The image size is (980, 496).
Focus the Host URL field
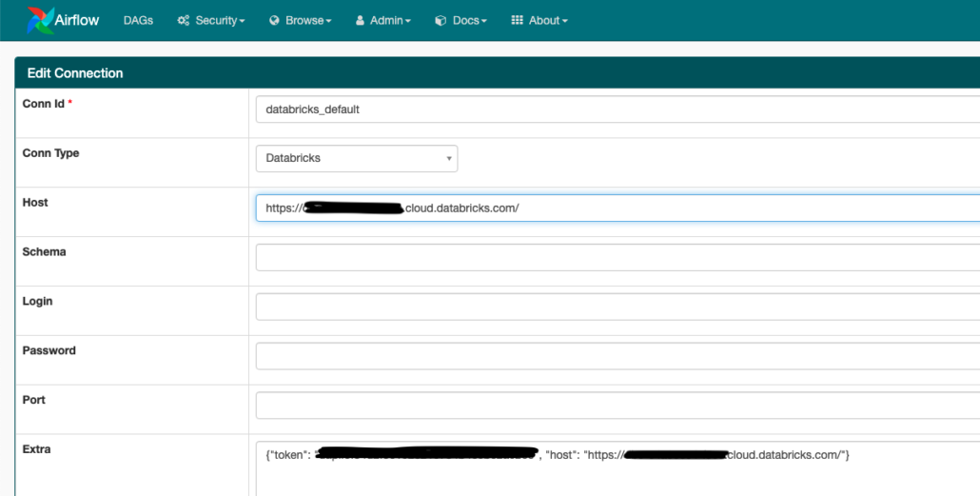pyautogui.click(x=618, y=208)
